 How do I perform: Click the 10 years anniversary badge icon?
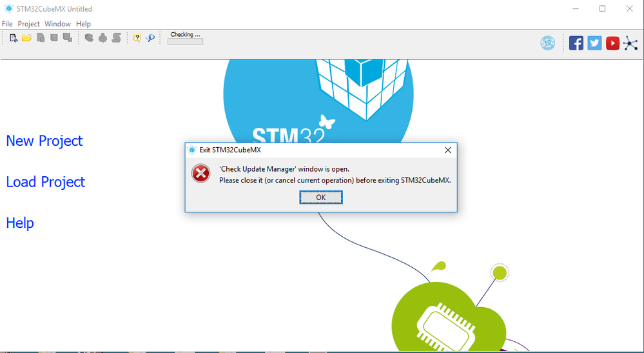coord(547,43)
